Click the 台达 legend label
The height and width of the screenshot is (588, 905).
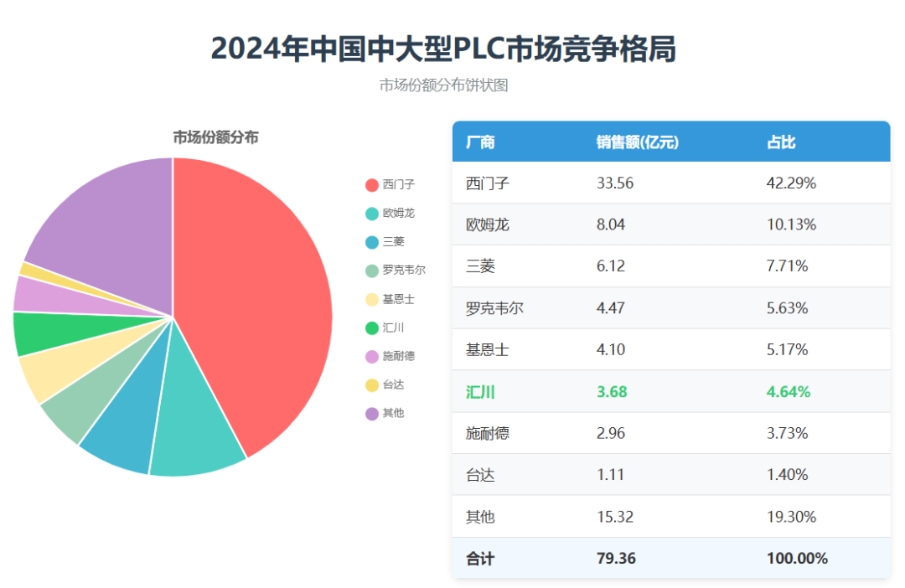pos(393,385)
